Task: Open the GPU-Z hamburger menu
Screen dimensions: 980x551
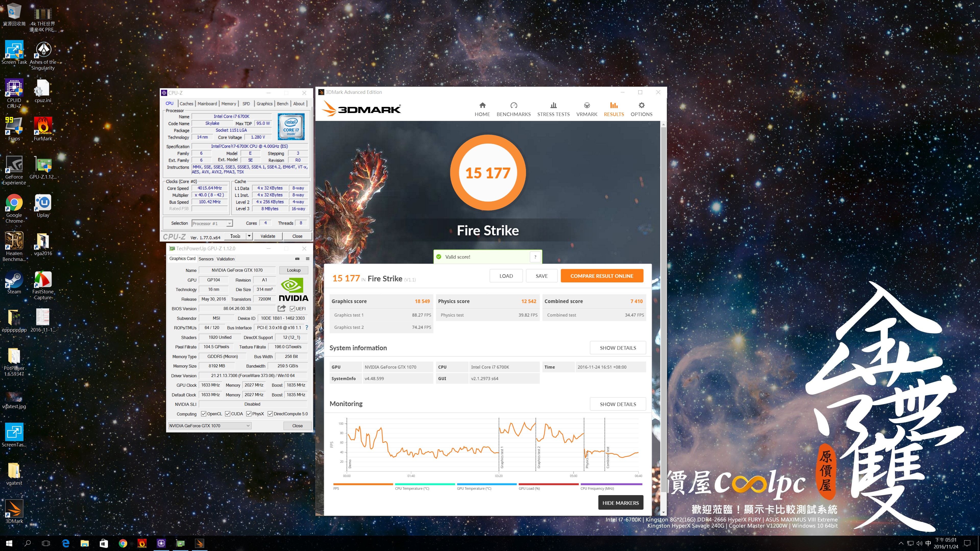Action: coord(307,259)
